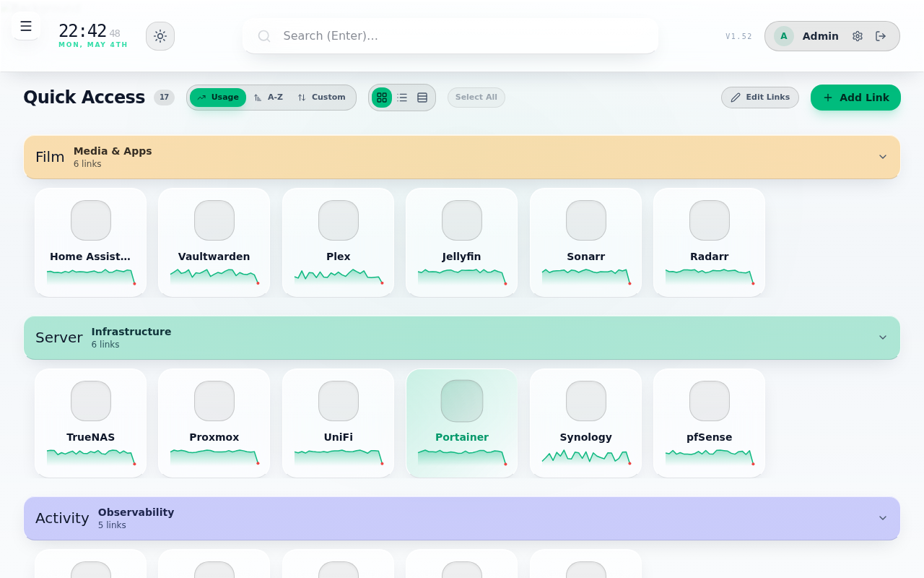Collapse the Media & Apps section
The width and height of the screenshot is (924, 578).
pos(882,157)
